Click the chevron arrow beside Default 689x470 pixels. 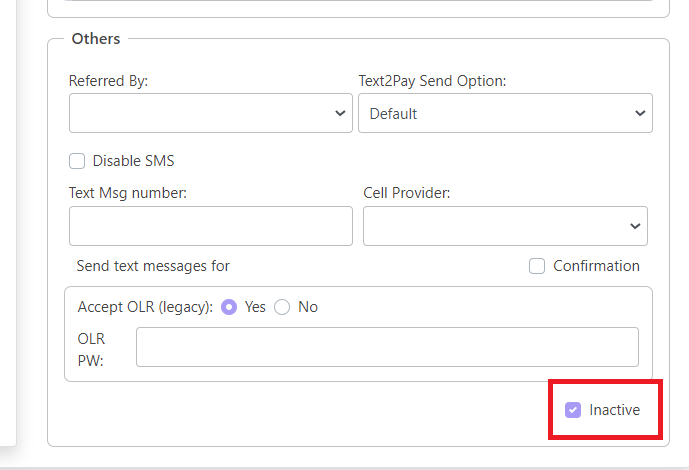point(640,113)
